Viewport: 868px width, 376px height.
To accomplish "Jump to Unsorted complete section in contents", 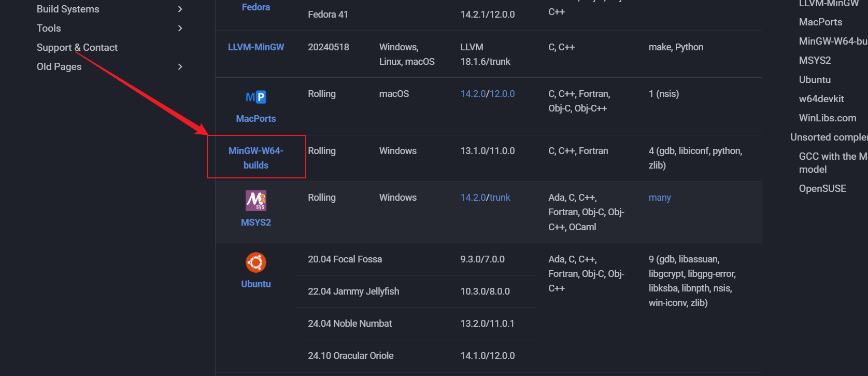I will pyautogui.click(x=829, y=137).
